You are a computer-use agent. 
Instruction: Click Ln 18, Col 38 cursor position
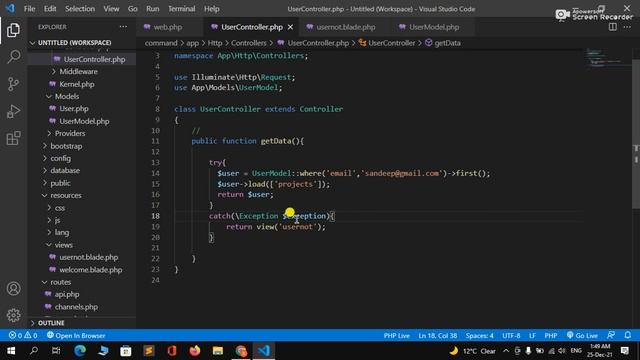click(438, 336)
